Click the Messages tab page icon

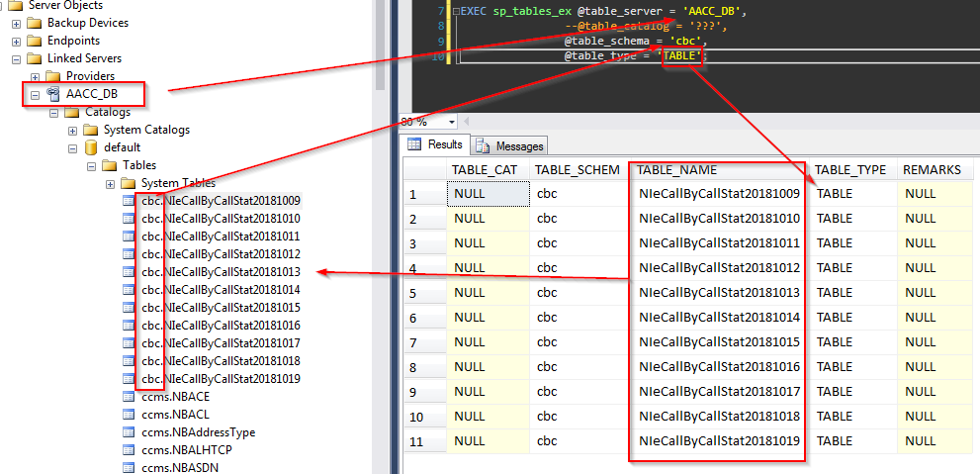click(x=483, y=146)
